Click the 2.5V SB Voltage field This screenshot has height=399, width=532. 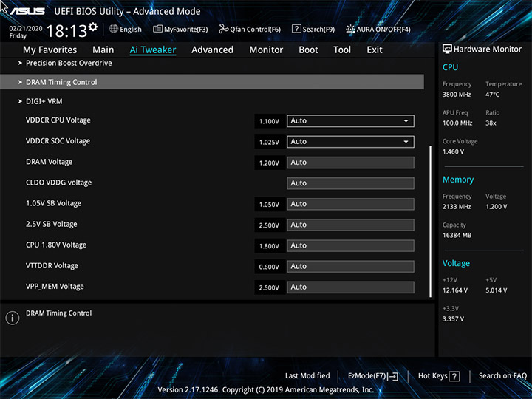(350, 225)
